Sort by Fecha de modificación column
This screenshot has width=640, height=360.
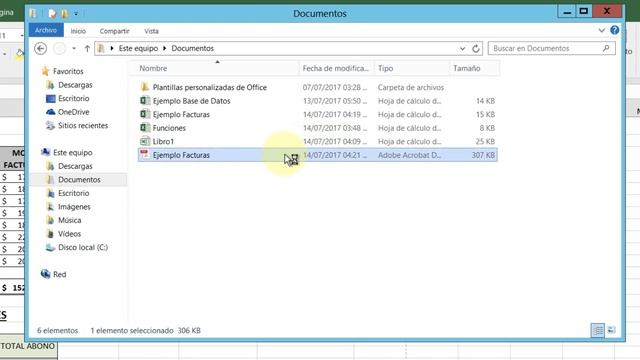coord(336,68)
